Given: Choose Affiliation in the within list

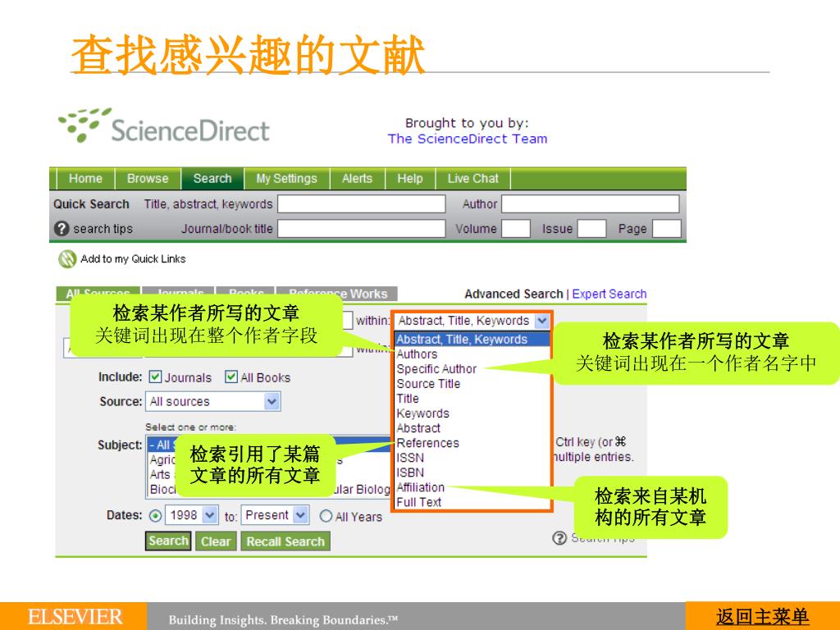Looking at the screenshot, I should [421, 487].
